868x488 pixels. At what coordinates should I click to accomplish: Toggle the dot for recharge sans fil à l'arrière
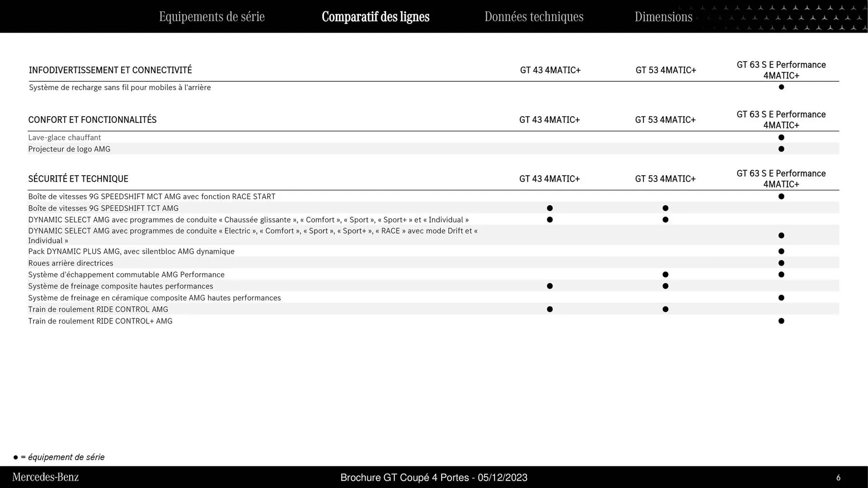(781, 87)
